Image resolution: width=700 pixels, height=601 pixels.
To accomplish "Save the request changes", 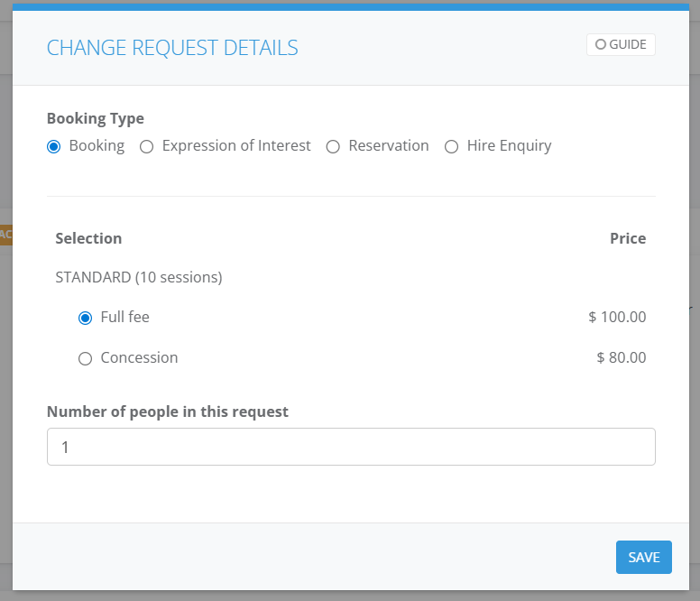I will click(x=644, y=558).
